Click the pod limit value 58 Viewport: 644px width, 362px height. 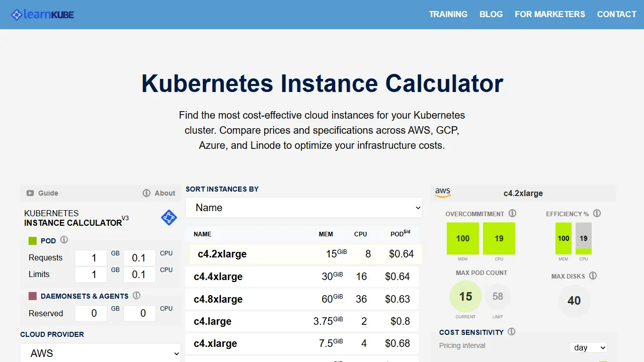[x=498, y=297]
